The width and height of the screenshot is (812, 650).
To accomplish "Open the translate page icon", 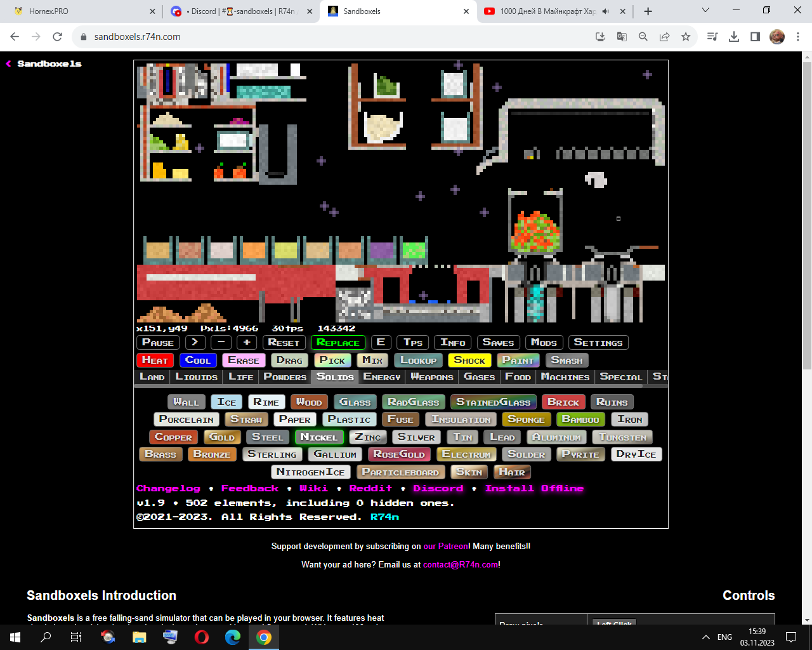I will pos(622,37).
